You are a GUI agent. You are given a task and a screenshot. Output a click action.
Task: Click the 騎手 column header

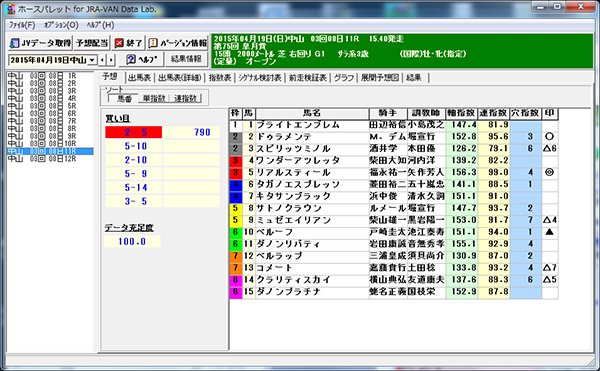(x=388, y=113)
